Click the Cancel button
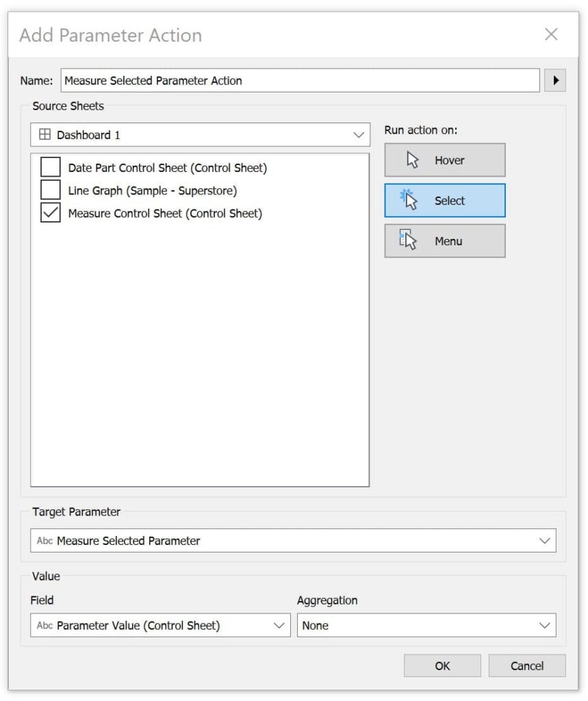This screenshot has width=588, height=701. [527, 665]
